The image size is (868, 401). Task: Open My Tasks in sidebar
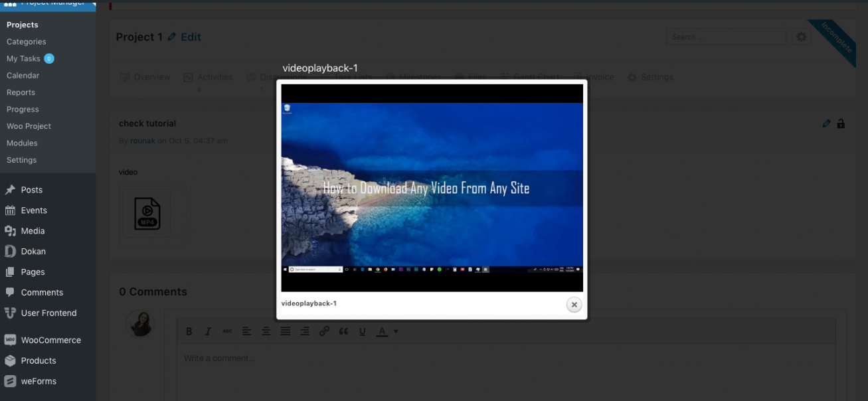[30, 58]
